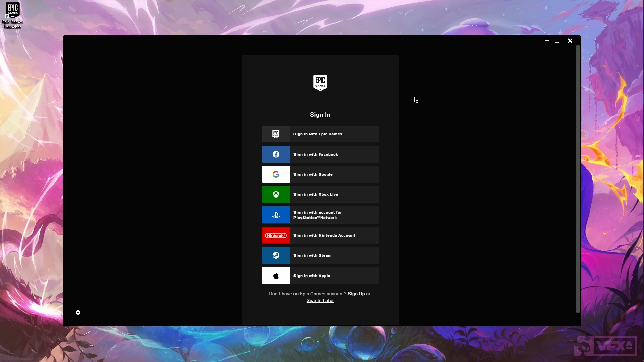Click the Google logo icon

pos(276,174)
